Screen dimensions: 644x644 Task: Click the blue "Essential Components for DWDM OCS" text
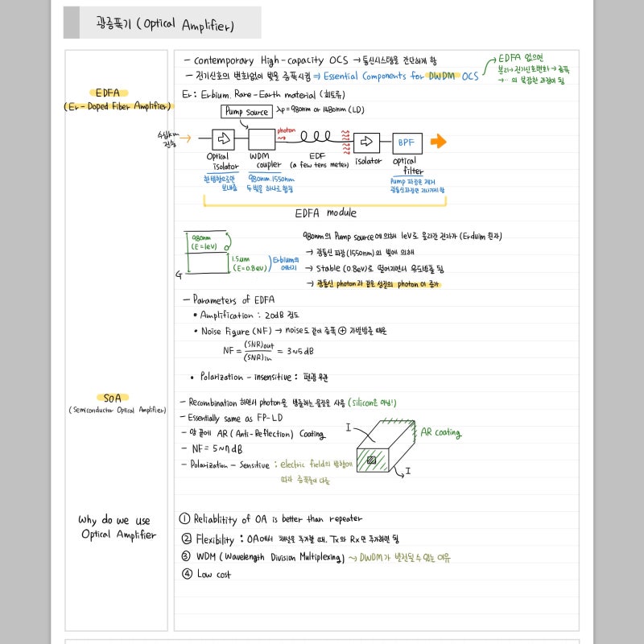click(401, 76)
